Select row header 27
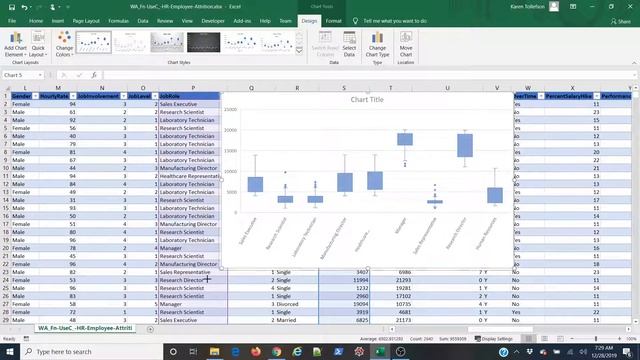 pos(5,304)
